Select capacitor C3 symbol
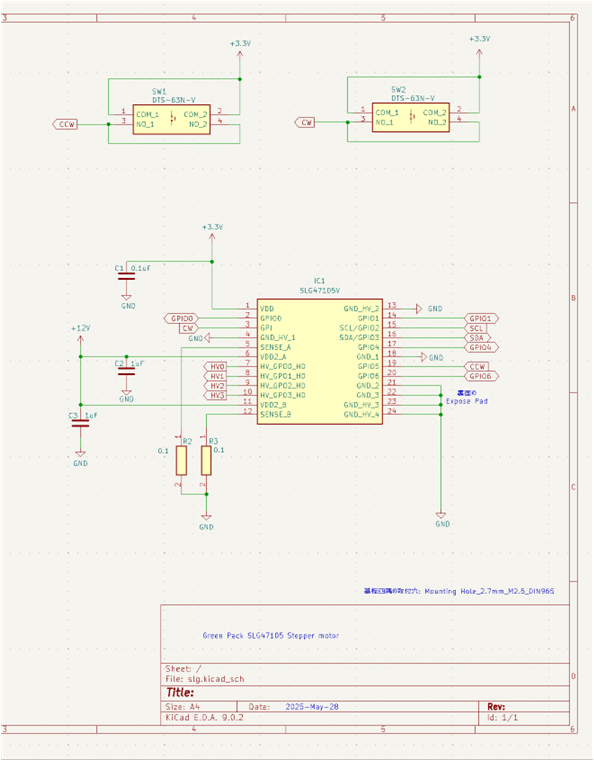Screen dimensions: 594x761 [x=81, y=424]
